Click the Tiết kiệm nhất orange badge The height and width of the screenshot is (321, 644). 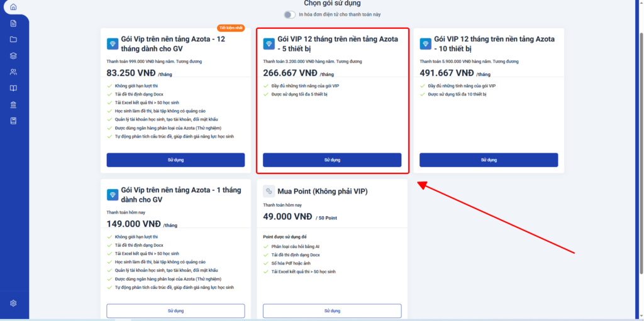tap(231, 28)
